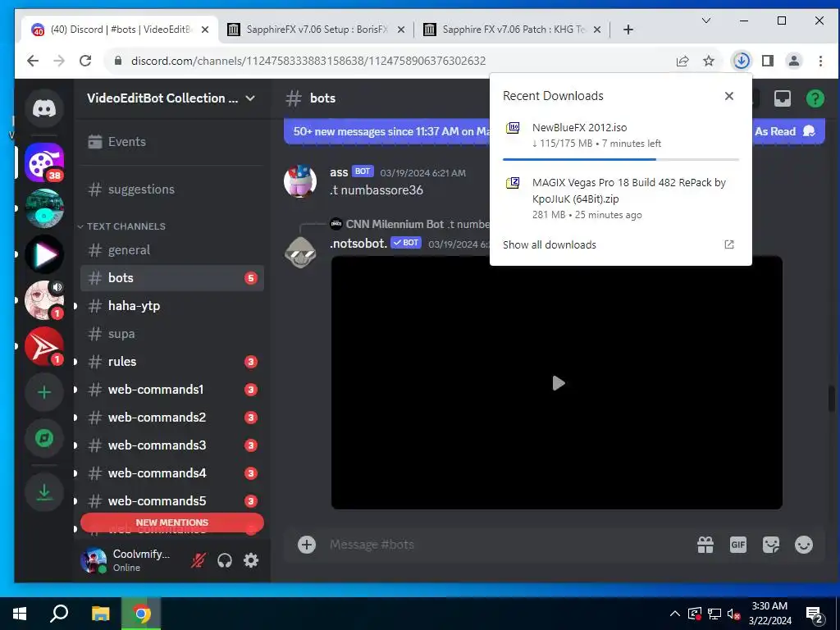Image resolution: width=840 pixels, height=630 pixels.
Task: Open the ass bot avatar
Action: [300, 181]
